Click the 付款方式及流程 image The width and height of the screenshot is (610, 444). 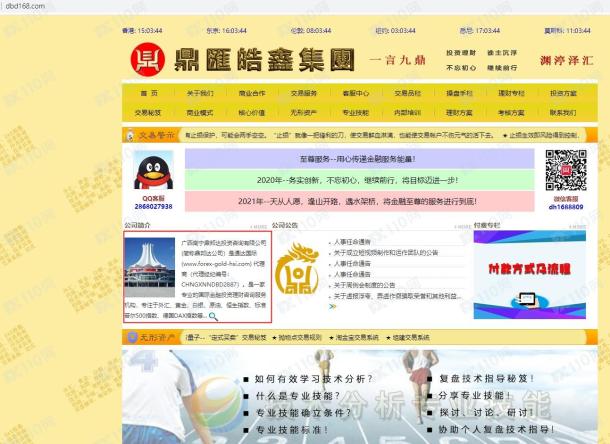coord(529,275)
